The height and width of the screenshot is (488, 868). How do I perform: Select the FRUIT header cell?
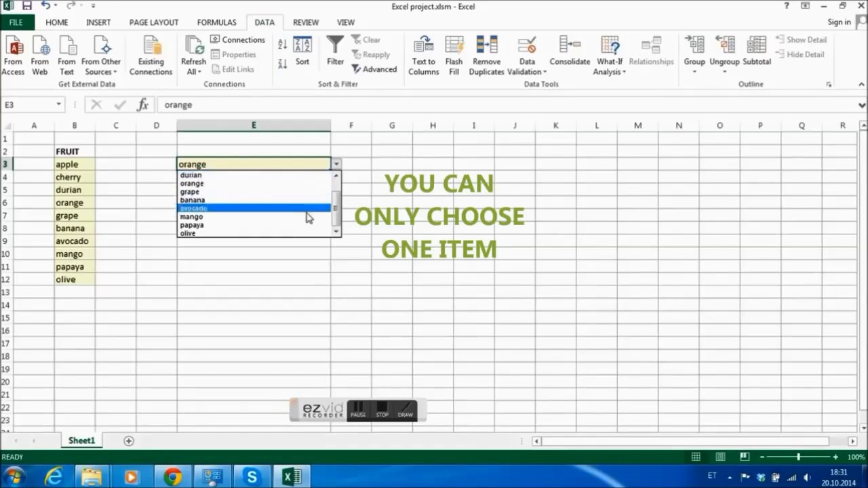[75, 151]
